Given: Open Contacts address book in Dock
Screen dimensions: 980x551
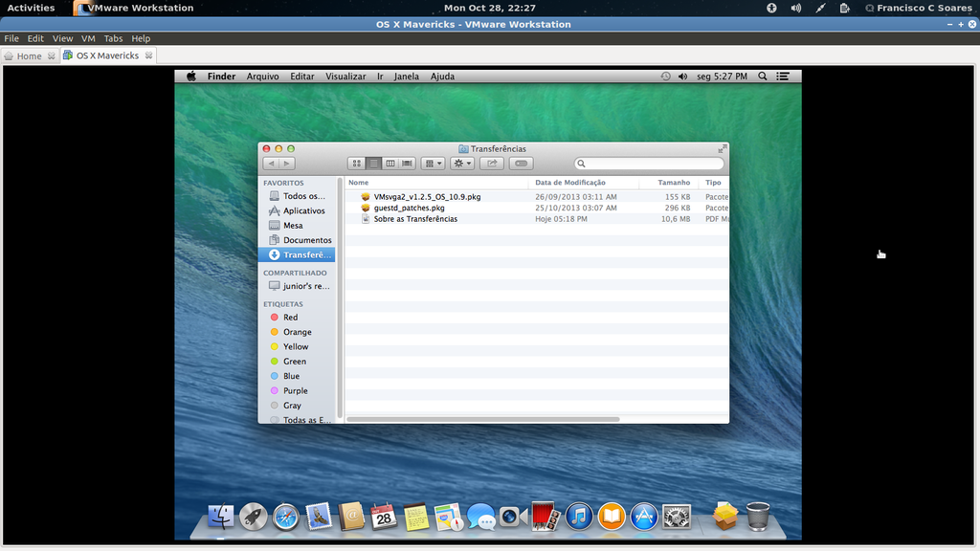Looking at the screenshot, I should click(351, 518).
